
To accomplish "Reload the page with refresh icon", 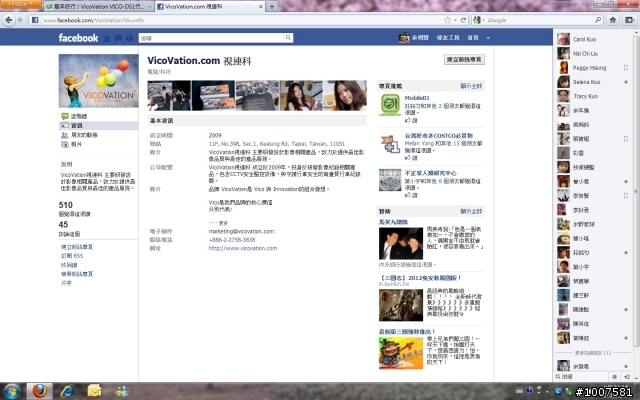I will click(x=463, y=20).
